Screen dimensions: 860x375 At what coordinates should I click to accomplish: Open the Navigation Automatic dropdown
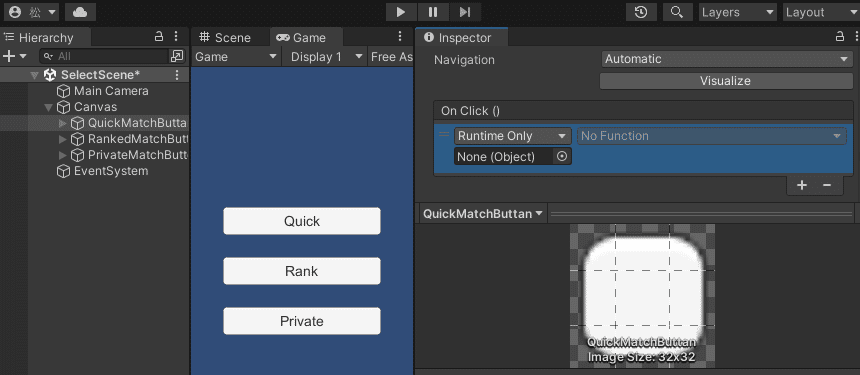point(726,59)
